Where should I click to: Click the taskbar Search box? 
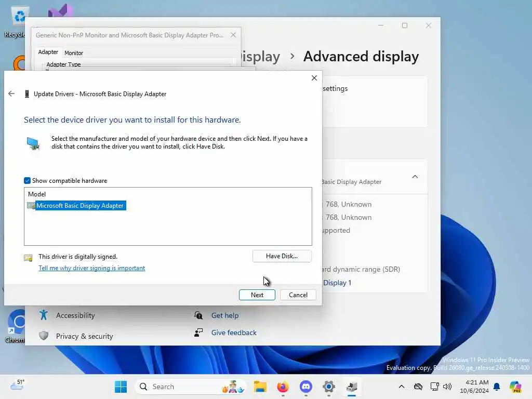coord(191,387)
